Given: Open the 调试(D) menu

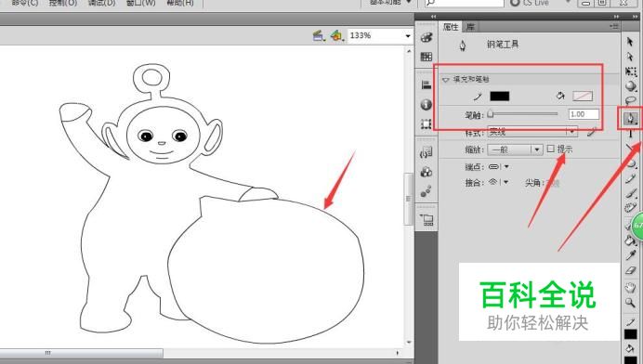Looking at the screenshot, I should (101, 3).
